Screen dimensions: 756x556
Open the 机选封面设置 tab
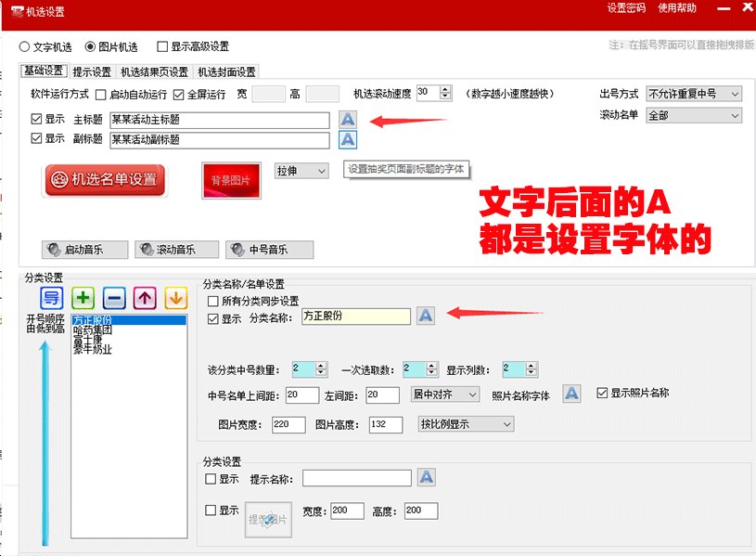click(x=226, y=71)
